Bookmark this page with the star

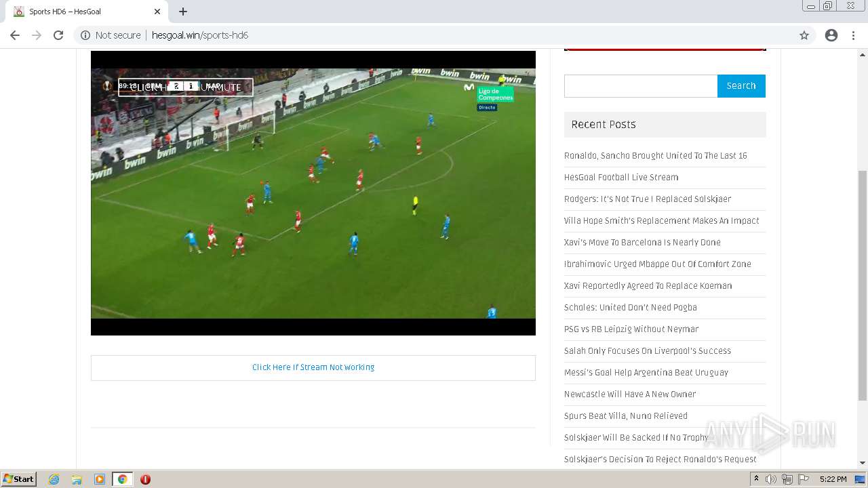(x=804, y=35)
